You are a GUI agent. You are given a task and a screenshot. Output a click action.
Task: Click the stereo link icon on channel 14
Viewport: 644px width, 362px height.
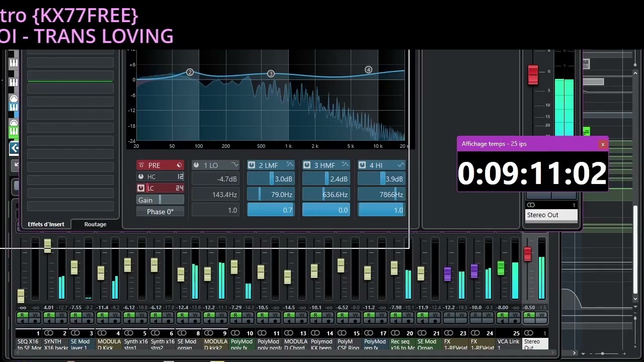coord(315,333)
